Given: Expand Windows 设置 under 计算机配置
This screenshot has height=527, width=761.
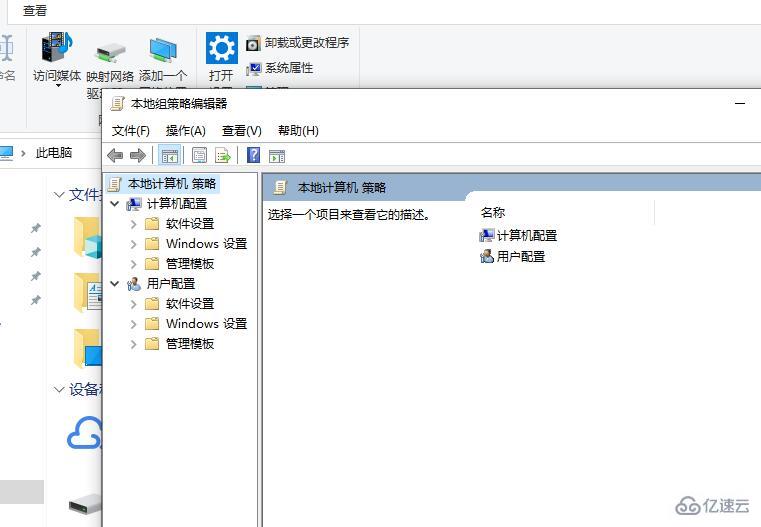Looking at the screenshot, I should 133,244.
